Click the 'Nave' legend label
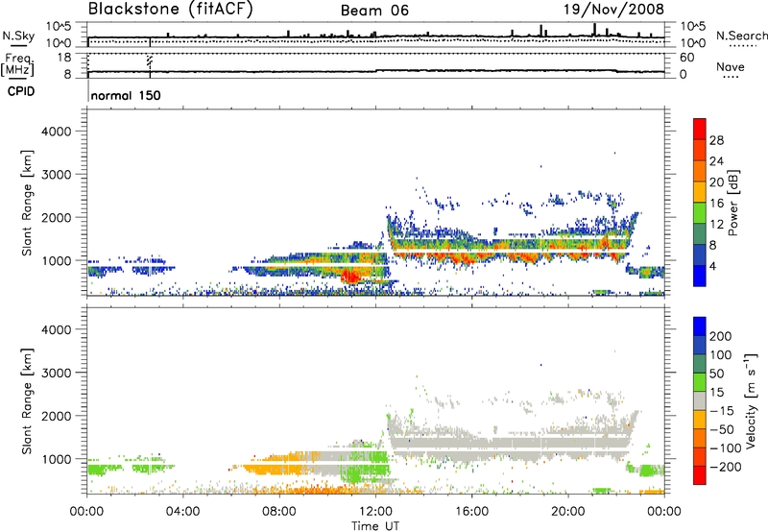Image resolution: width=768 pixels, height=532 pixels. tap(731, 66)
